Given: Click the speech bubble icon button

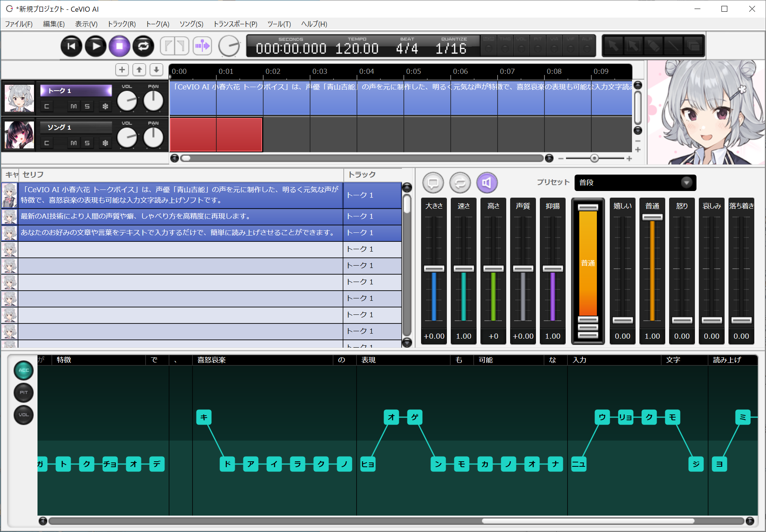Looking at the screenshot, I should pos(433,182).
